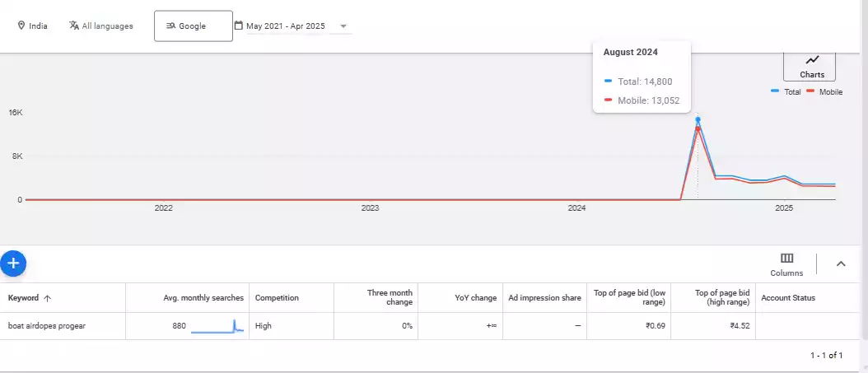This screenshot has width=868, height=373.
Task: Click the Top of page bid (high range) header
Action: (x=722, y=298)
